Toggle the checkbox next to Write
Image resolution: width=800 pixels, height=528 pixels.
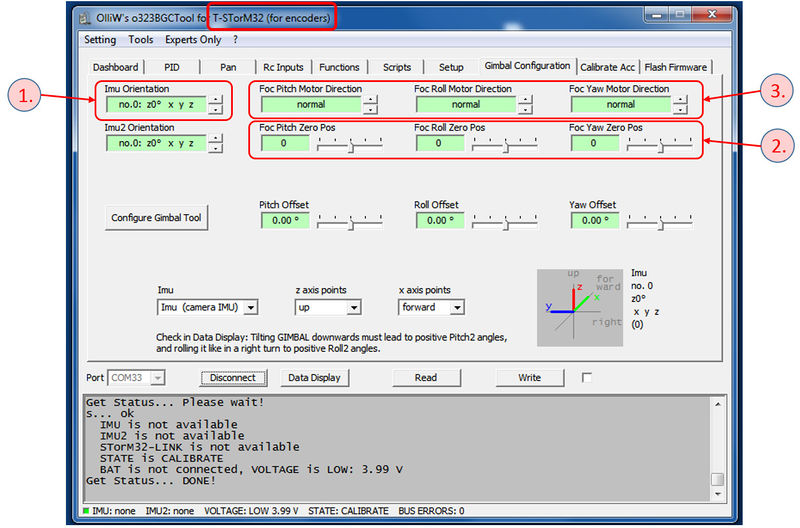point(587,377)
